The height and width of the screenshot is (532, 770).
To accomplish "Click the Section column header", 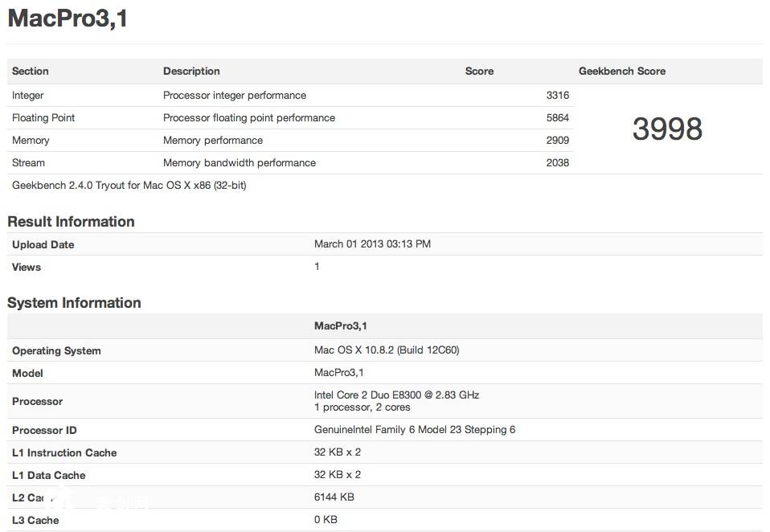I will tap(31, 72).
